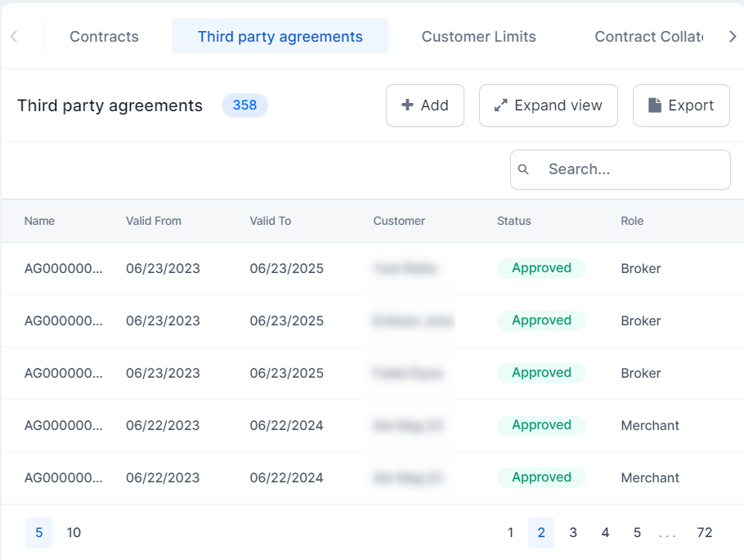Click the magnifier icon in the search box
Image resolution: width=744 pixels, height=560 pixels.
point(524,169)
